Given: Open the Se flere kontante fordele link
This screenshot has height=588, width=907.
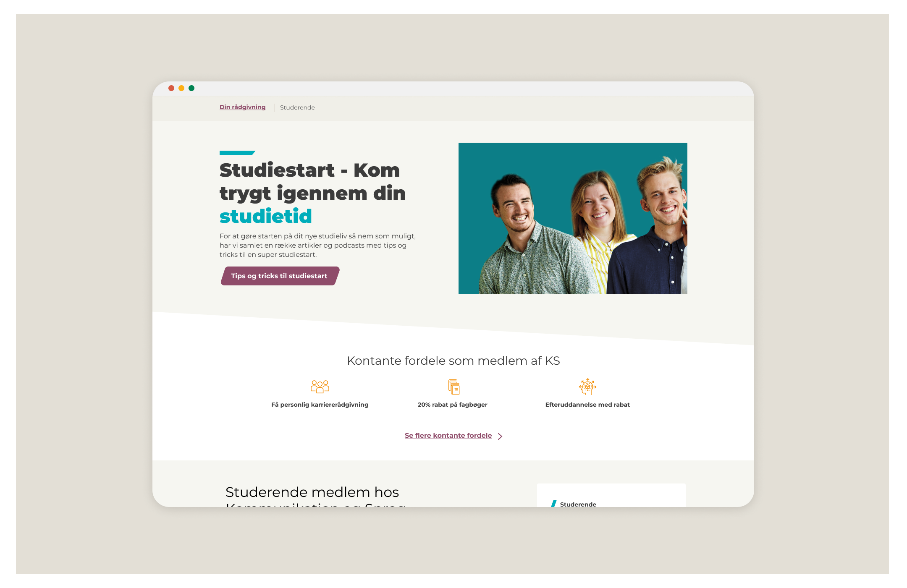Looking at the screenshot, I should pos(448,436).
